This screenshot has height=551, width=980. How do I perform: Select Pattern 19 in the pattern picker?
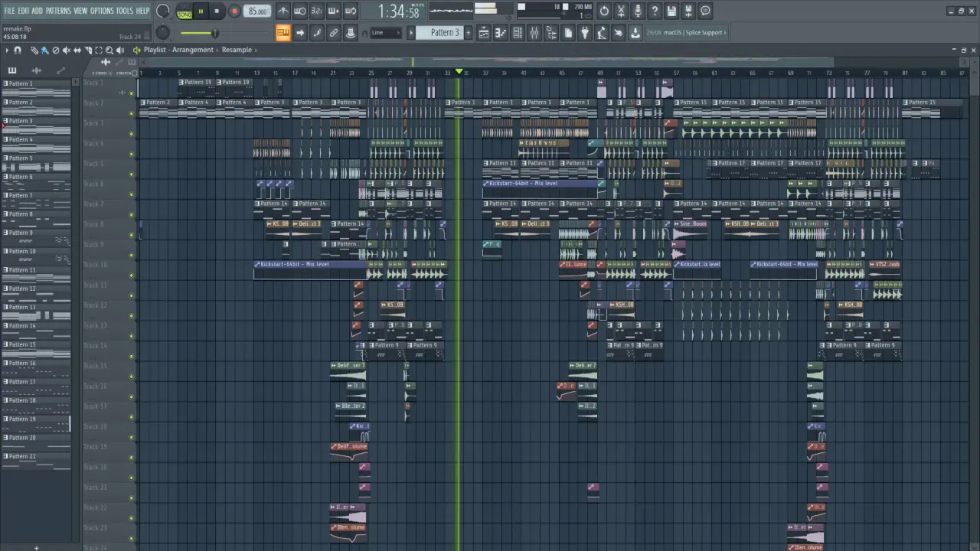pyautogui.click(x=37, y=424)
